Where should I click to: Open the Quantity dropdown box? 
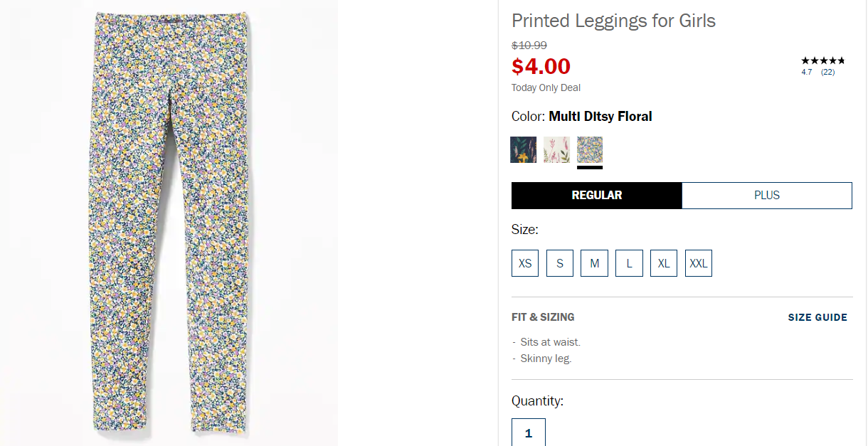pos(529,432)
